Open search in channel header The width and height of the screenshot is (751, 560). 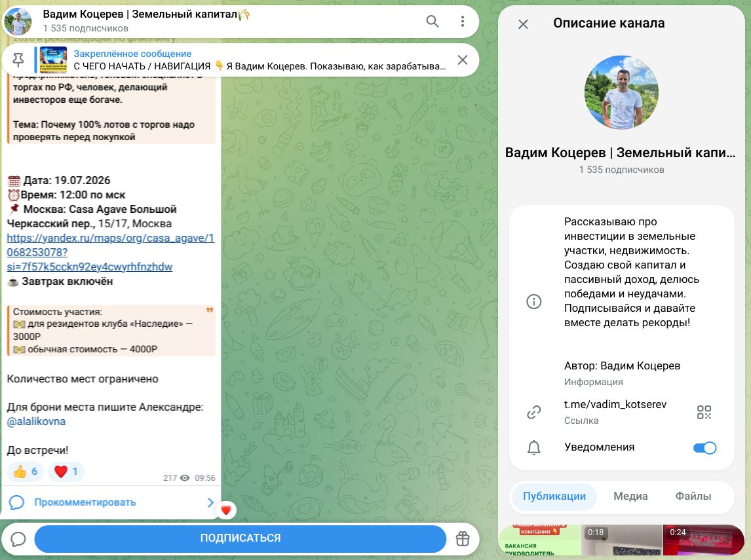[x=432, y=21]
